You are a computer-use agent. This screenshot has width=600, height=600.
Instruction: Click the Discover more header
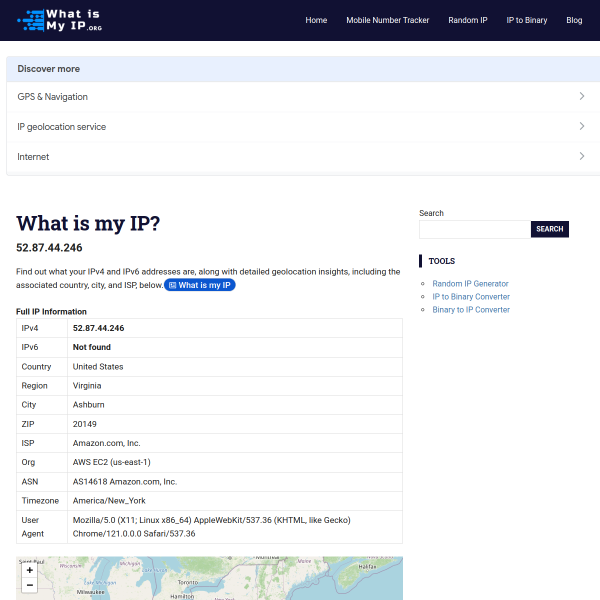[49, 69]
